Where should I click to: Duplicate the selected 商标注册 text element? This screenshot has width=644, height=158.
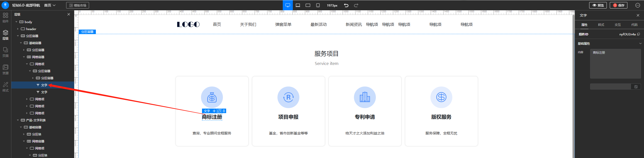[x=219, y=111]
